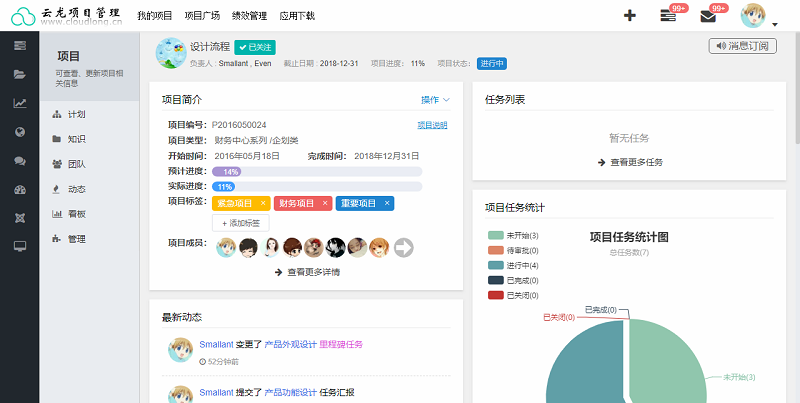Open the chat bubbles icon in dark sidebar
Screen dimensions: 800x403
pyautogui.click(x=20, y=161)
